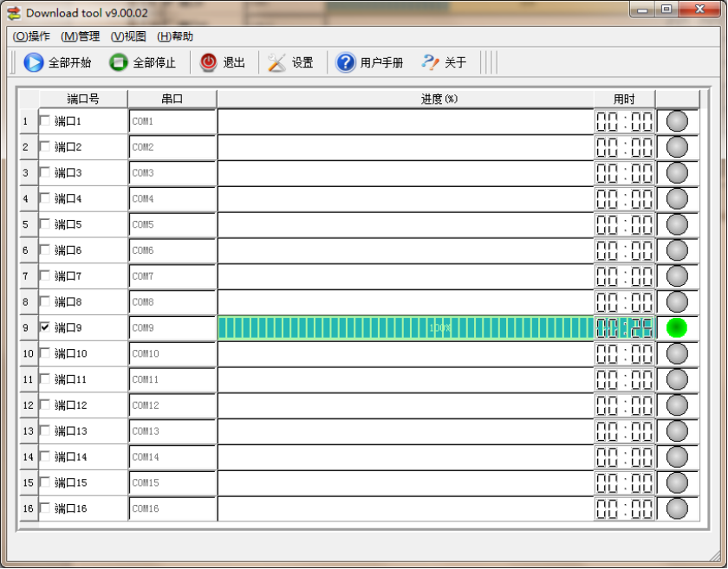Uncheck the 端口9 checkbox

(45, 327)
